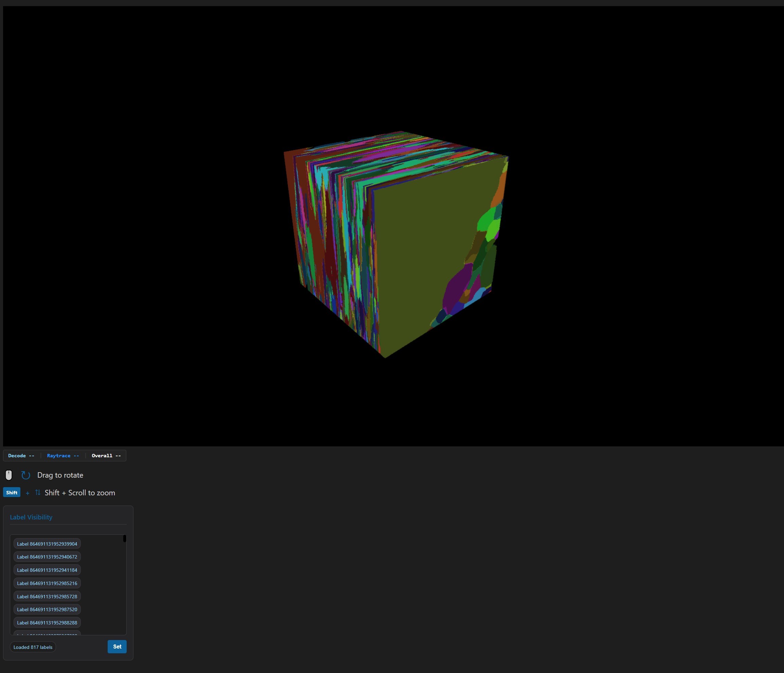The image size is (784, 673).
Task: Toggle Label 864691131952988288 chip
Action: [x=47, y=623]
